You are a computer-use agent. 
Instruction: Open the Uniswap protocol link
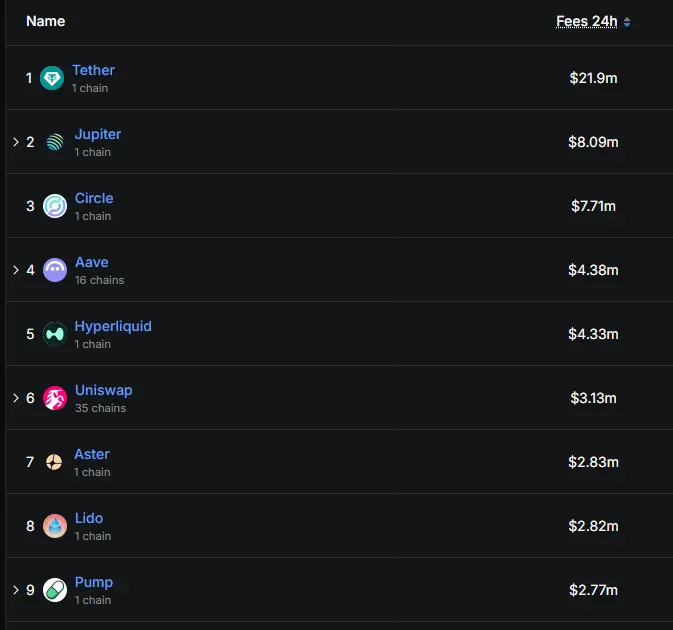point(103,390)
